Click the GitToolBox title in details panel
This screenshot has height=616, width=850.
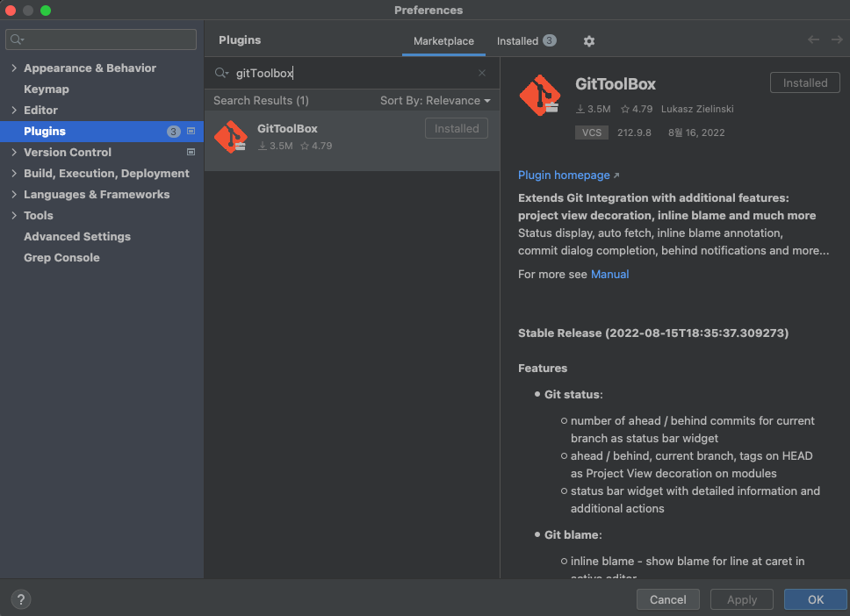tap(616, 84)
